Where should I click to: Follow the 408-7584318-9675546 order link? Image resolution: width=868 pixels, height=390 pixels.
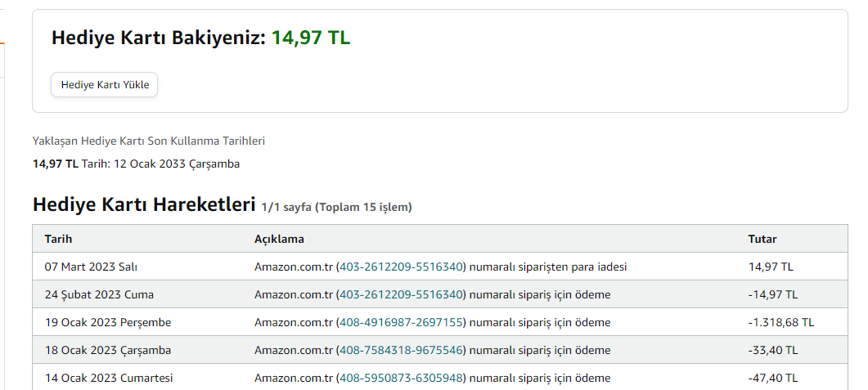(401, 350)
